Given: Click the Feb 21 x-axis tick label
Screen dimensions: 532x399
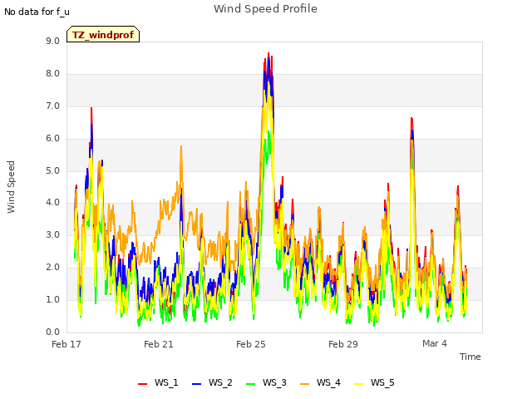Looking at the screenshot, I should (159, 344).
